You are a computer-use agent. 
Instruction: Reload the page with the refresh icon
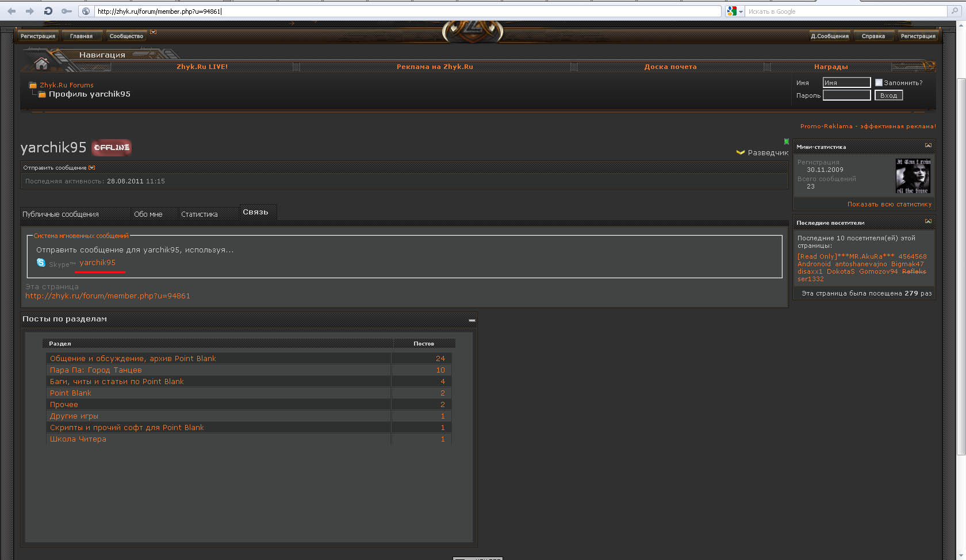pyautogui.click(x=48, y=11)
